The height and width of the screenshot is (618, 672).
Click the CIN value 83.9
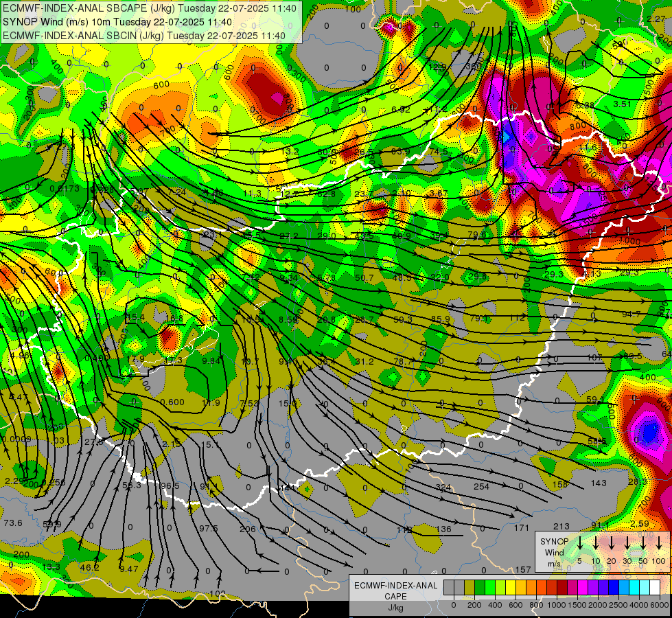coord(401,151)
